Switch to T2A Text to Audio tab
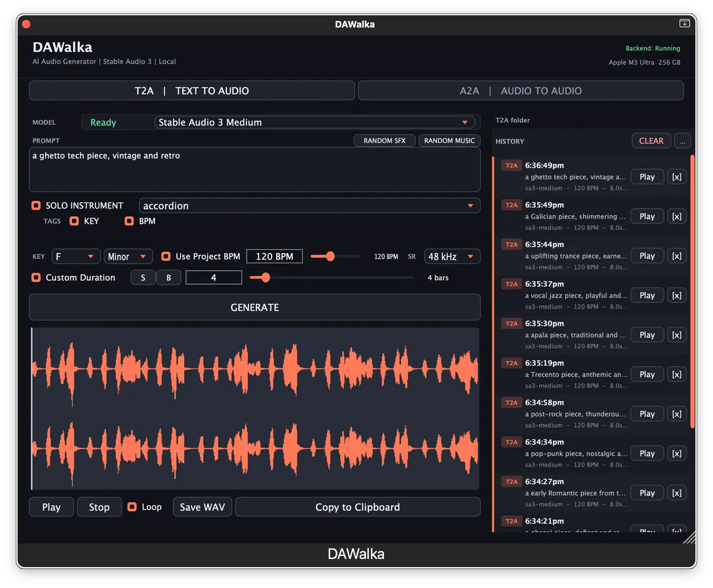 pos(192,91)
